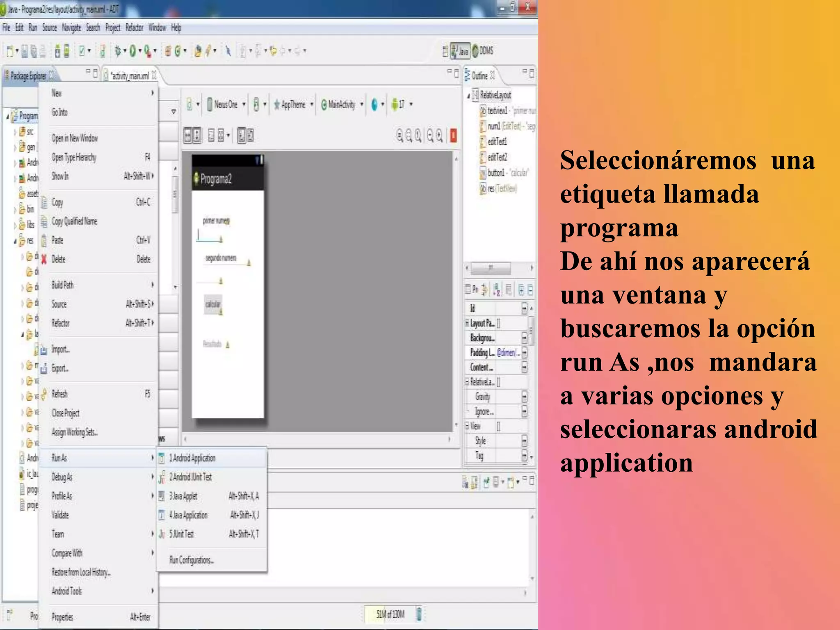Click Refresh in context menu
The height and width of the screenshot is (630, 840).
98,394
